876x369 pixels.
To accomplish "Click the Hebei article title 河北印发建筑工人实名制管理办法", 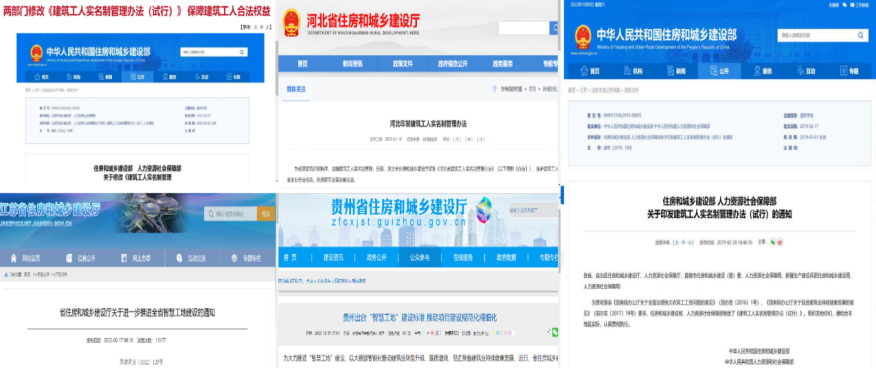I will pyautogui.click(x=428, y=124).
